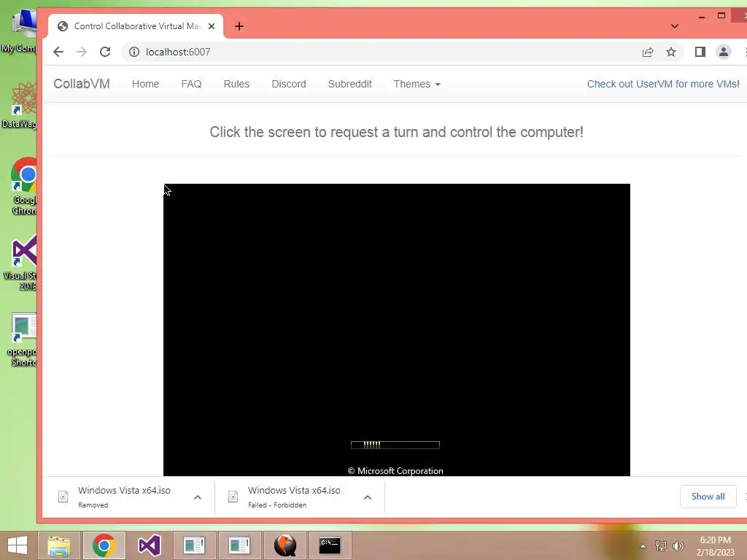Close the Control Collaborative Virtual Machine tab
This screenshot has width=747, height=560.
[x=212, y=26]
